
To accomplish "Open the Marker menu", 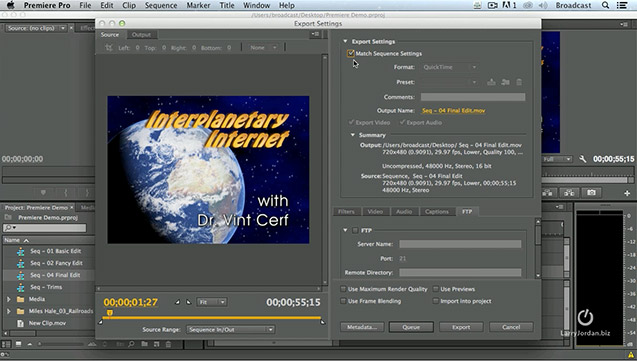I will [x=198, y=5].
